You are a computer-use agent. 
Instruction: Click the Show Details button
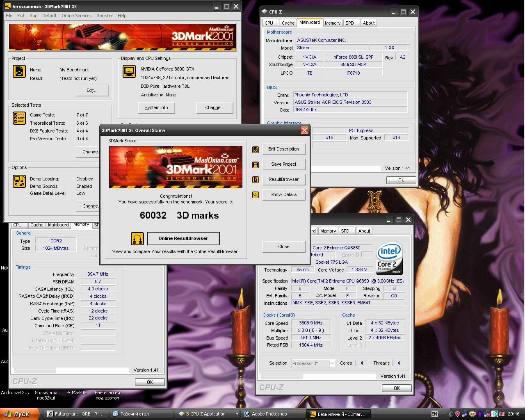(283, 195)
